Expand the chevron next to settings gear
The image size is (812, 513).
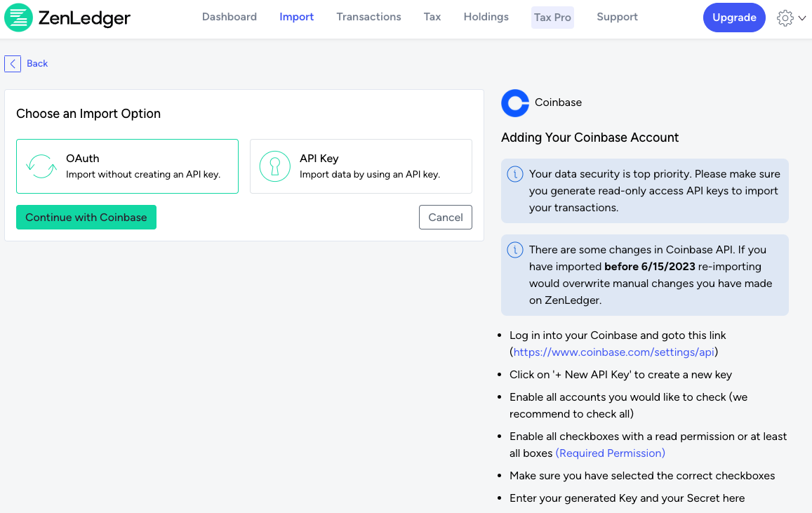click(802, 18)
